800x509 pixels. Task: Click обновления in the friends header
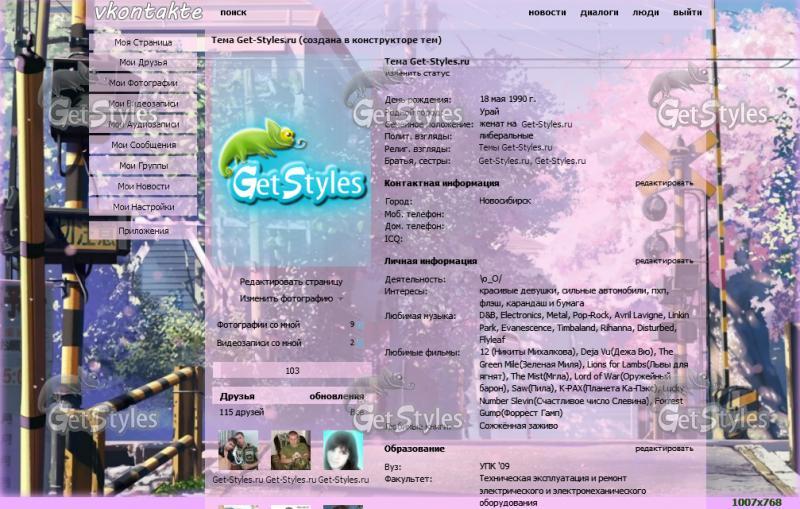[x=337, y=396]
